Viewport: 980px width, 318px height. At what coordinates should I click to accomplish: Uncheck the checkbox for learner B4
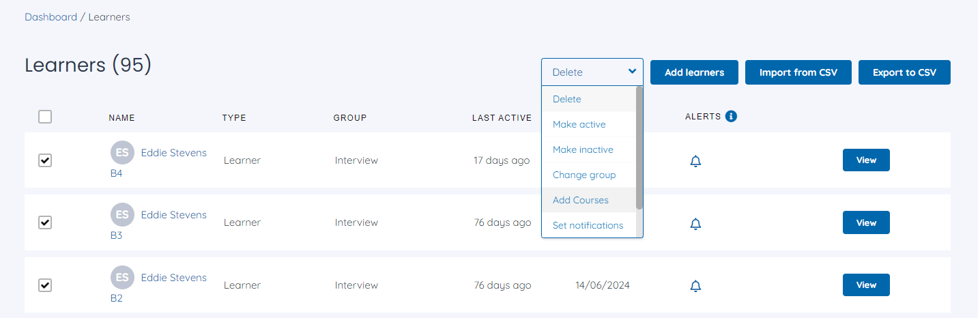pos(45,160)
